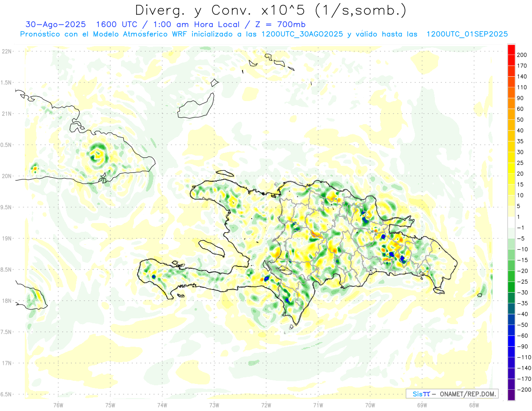This screenshot has height=411, width=532.
Task: Click the colorbar value '-20'
Action: (523, 271)
